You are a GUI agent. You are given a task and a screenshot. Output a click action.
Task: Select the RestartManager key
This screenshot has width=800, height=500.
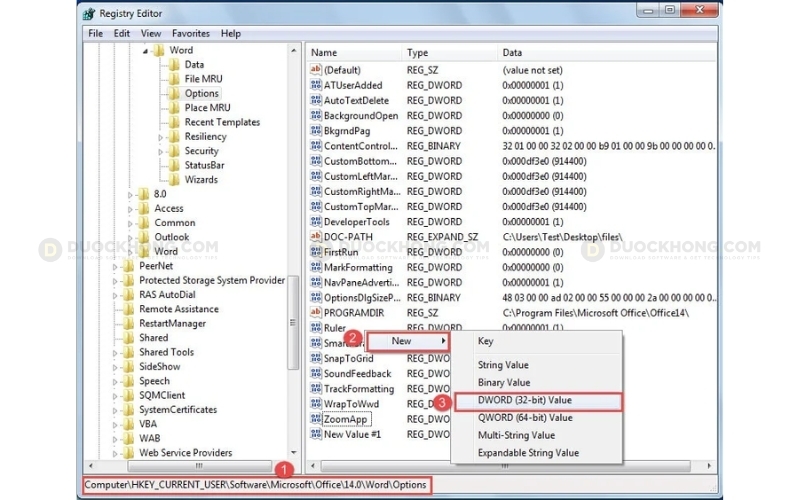(172, 323)
